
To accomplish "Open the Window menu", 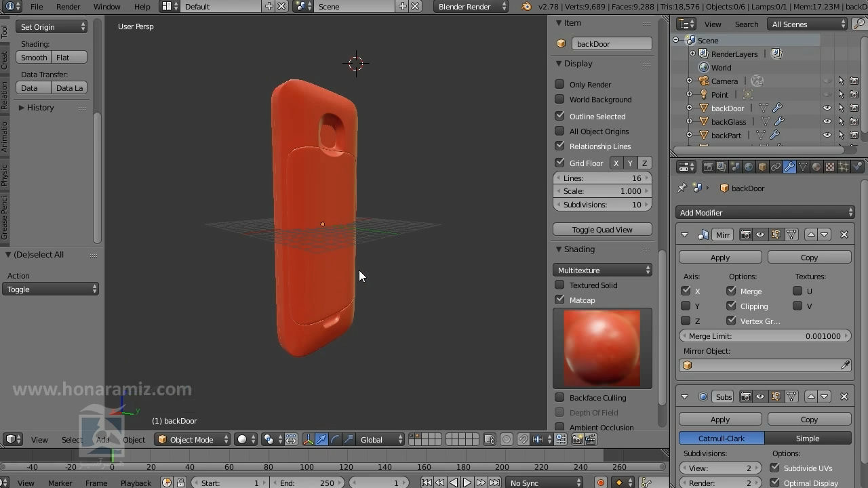I will [106, 6].
